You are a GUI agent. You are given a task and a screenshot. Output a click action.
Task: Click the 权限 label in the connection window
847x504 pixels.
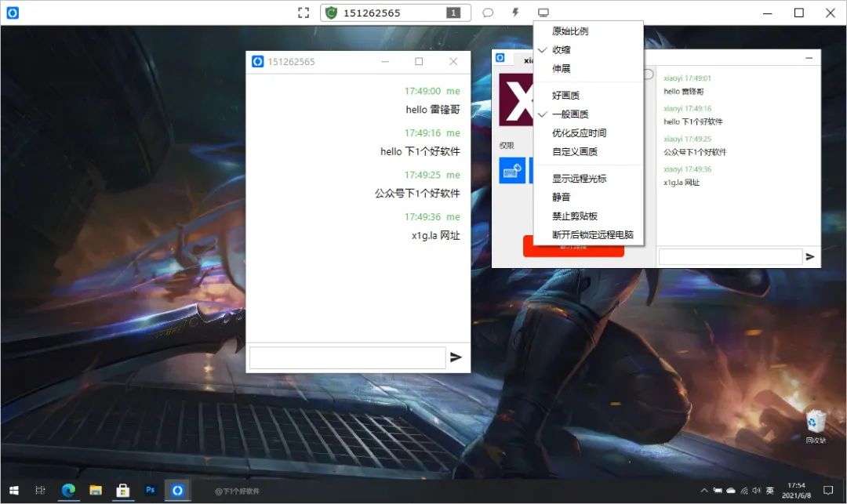(507, 146)
